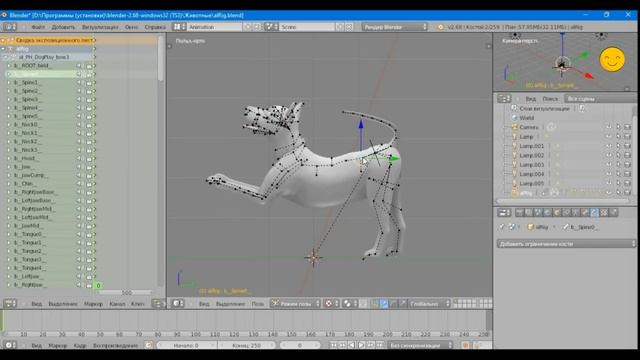Open the Render properties tab

(x=519, y=212)
